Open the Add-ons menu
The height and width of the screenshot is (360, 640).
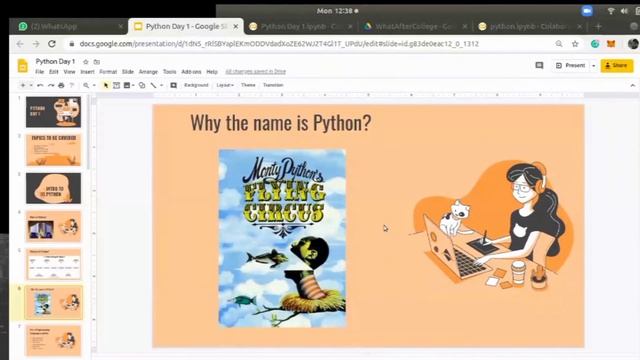click(x=191, y=72)
